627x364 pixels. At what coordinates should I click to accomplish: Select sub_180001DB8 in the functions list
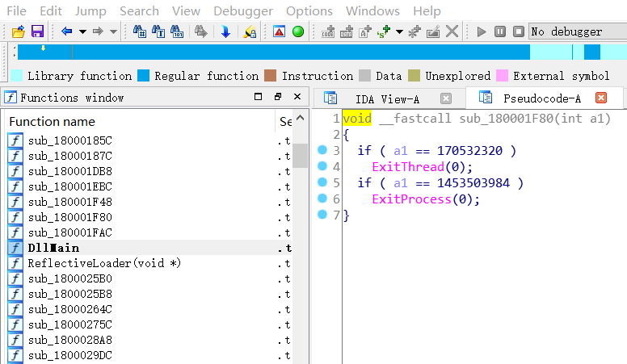coord(70,171)
